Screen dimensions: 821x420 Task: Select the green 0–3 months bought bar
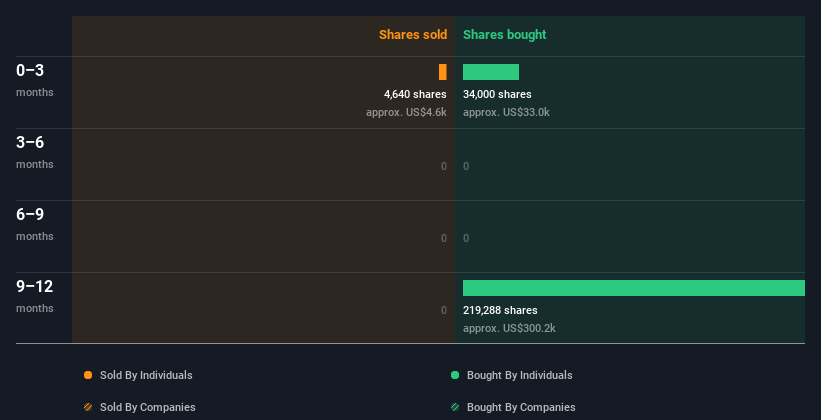[x=491, y=72]
